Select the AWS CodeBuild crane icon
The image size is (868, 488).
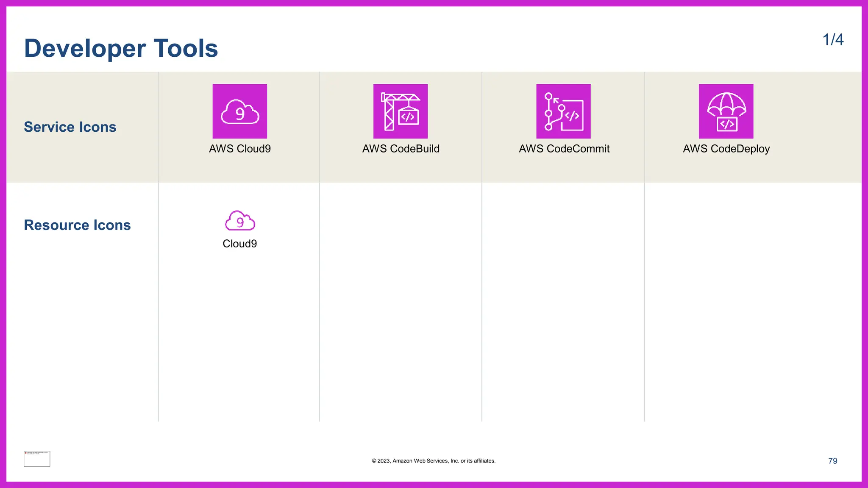pyautogui.click(x=401, y=111)
